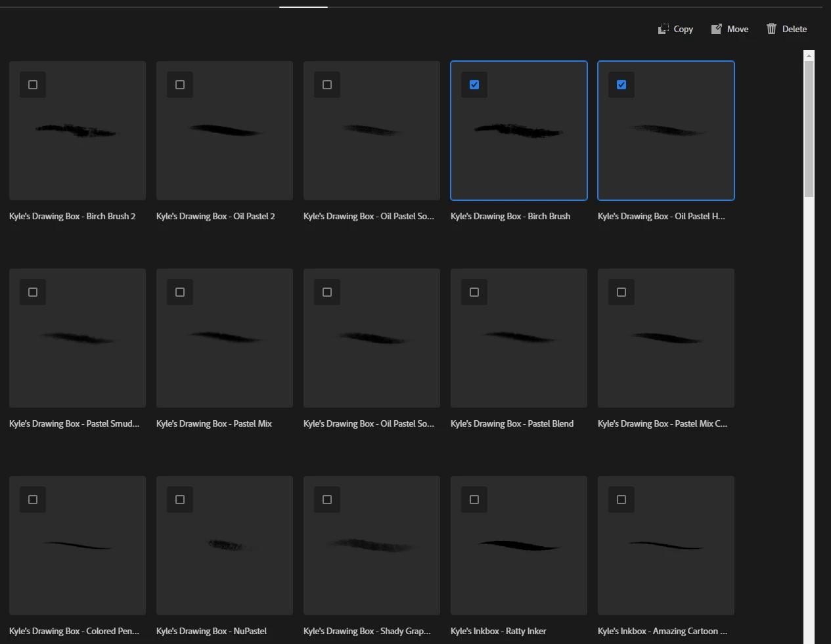Click the scrollbar up arrow
The width and height of the screenshot is (831, 644).
click(809, 56)
